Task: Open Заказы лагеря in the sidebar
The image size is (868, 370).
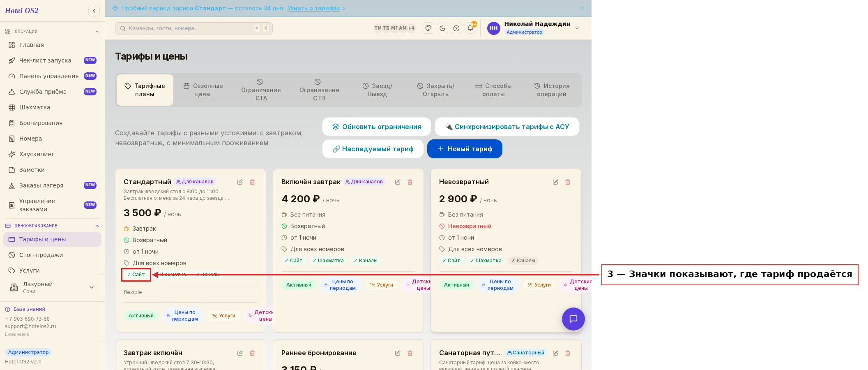Action: pyautogui.click(x=52, y=185)
